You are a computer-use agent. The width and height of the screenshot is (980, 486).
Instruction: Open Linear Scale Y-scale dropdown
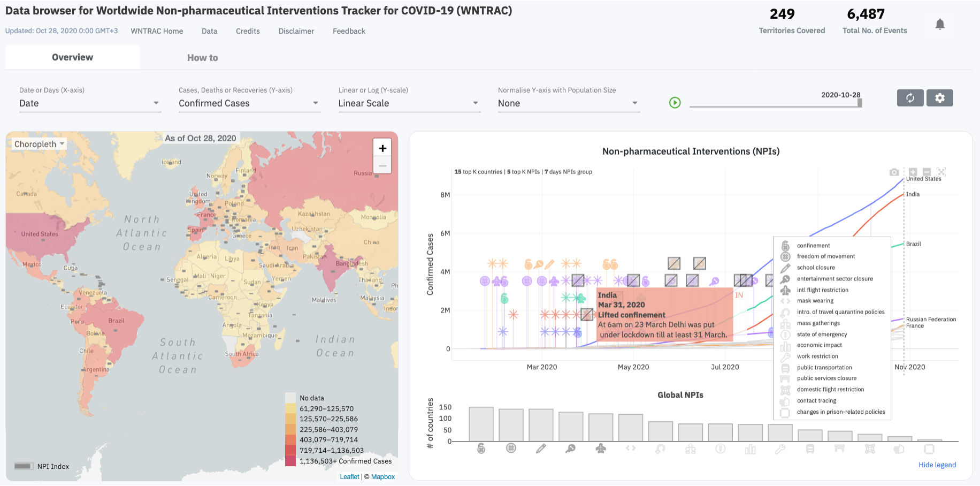pyautogui.click(x=409, y=103)
